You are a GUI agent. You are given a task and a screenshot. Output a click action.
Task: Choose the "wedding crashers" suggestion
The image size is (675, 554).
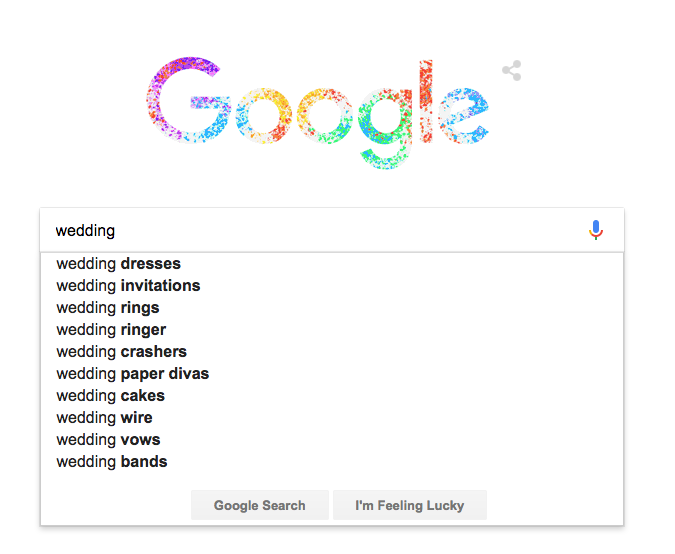121,352
